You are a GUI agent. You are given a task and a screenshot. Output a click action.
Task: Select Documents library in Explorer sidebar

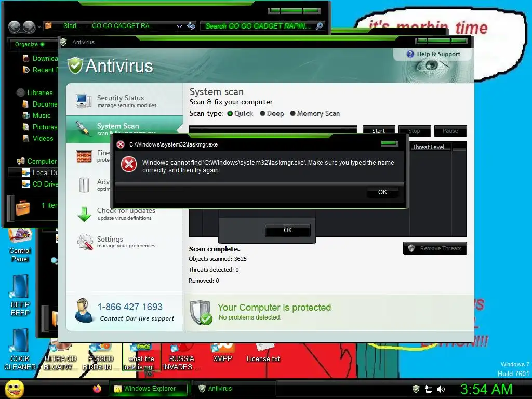click(x=40, y=104)
